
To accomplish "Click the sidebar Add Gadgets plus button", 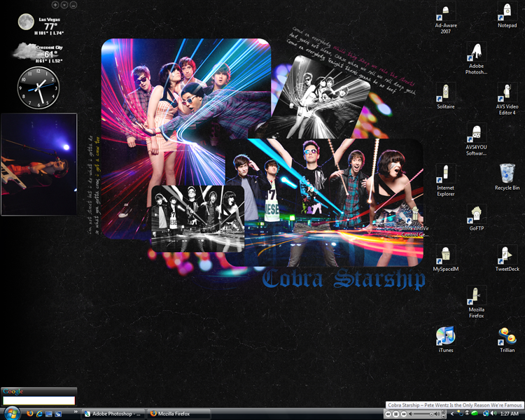I will pyautogui.click(x=55, y=5).
